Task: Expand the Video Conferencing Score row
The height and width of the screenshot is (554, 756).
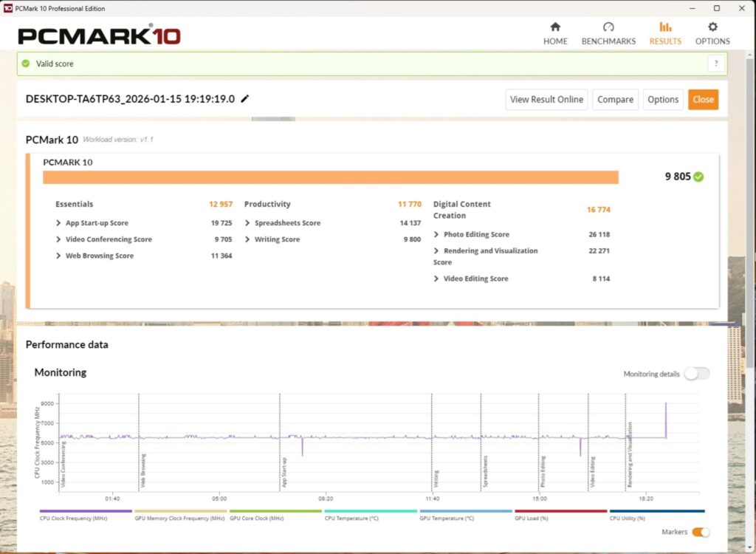Action: (x=58, y=239)
